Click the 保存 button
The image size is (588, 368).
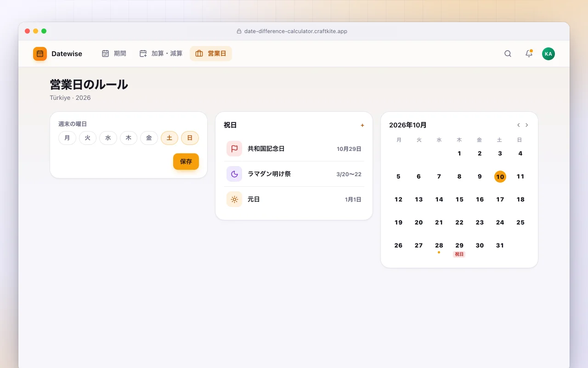(x=186, y=161)
